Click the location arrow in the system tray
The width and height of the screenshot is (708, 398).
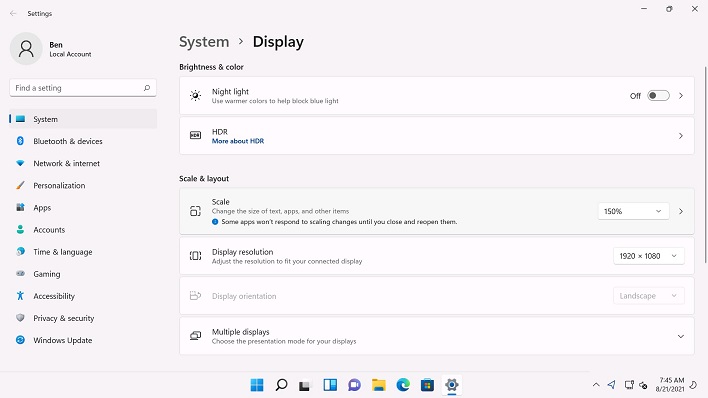click(612, 384)
